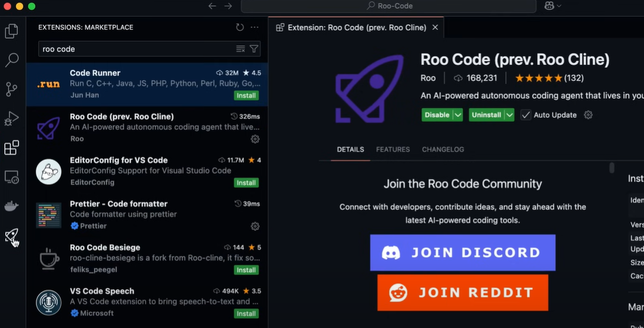
Task: Click the EXTENSIONS: MARKETPLACE header
Action: tap(86, 27)
